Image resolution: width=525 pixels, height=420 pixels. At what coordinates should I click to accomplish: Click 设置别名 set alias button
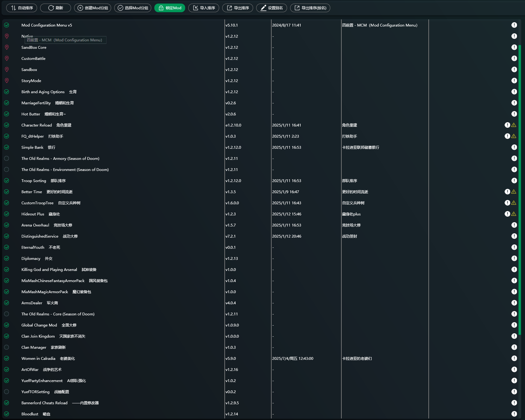tap(272, 8)
